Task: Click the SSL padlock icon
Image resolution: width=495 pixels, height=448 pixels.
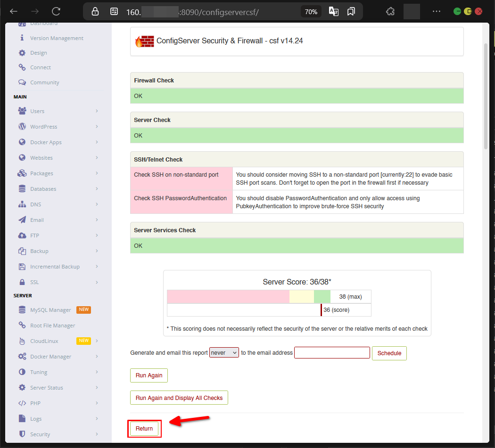Action: 22,282
